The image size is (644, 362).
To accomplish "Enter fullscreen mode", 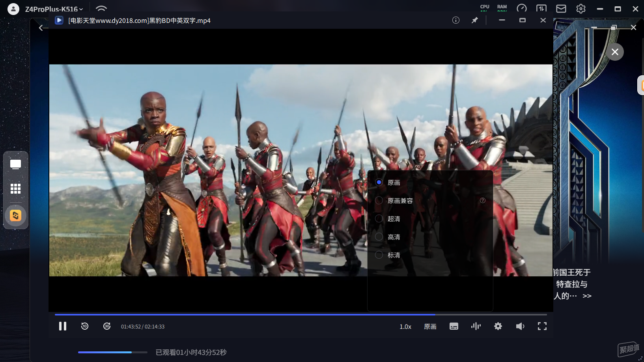I will coord(542,326).
